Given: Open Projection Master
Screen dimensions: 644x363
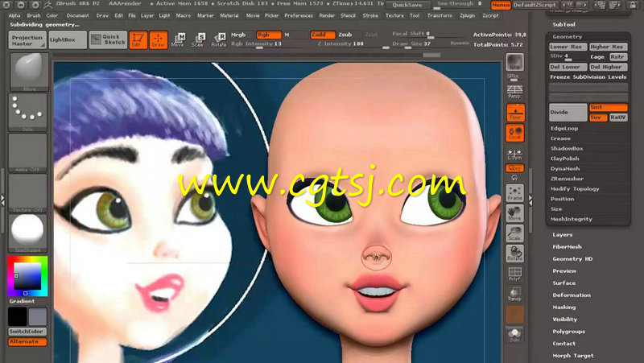Looking at the screenshot, I should coord(27,40).
